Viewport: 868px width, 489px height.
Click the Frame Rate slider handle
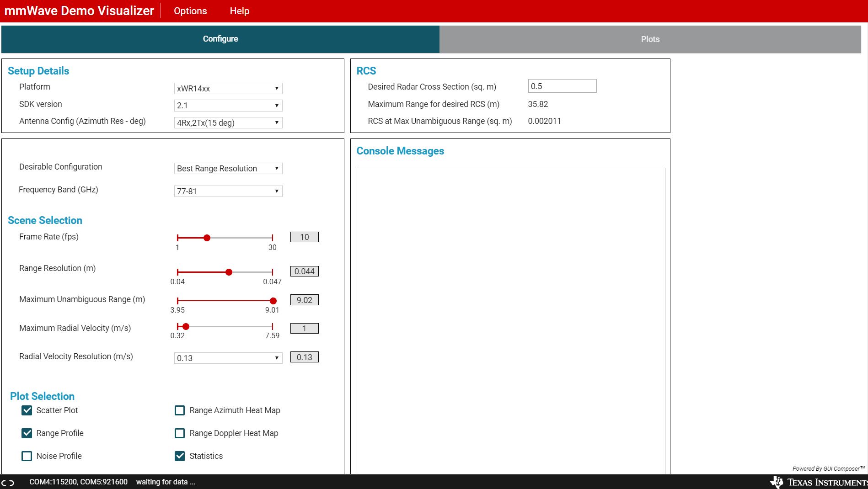(207, 238)
